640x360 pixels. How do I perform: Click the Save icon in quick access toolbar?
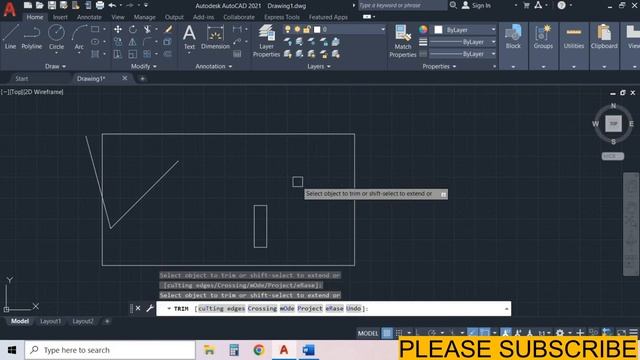click(x=52, y=5)
